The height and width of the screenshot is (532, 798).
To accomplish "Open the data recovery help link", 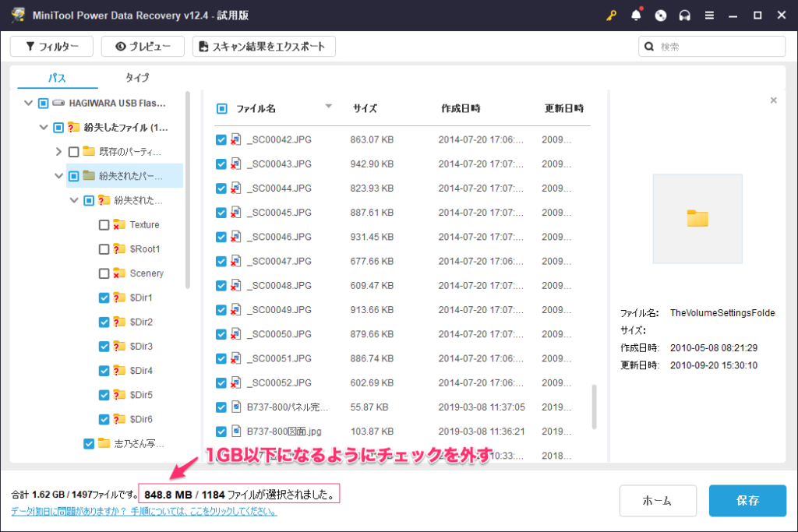I will 144,512.
